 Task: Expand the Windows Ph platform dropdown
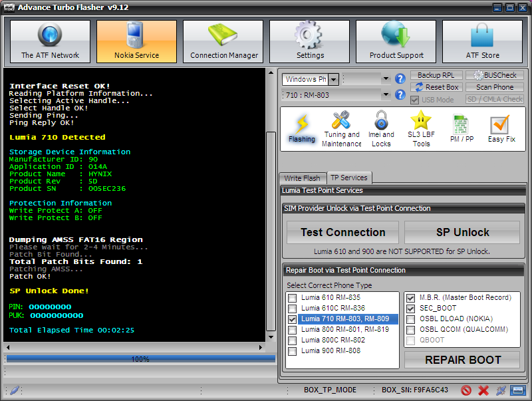coord(334,79)
